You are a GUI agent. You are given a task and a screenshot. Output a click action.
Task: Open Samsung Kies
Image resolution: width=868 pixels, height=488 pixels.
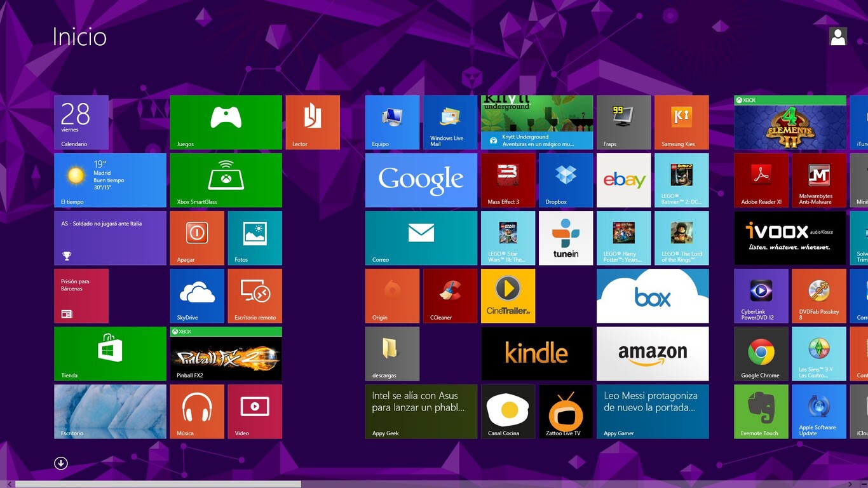(681, 122)
